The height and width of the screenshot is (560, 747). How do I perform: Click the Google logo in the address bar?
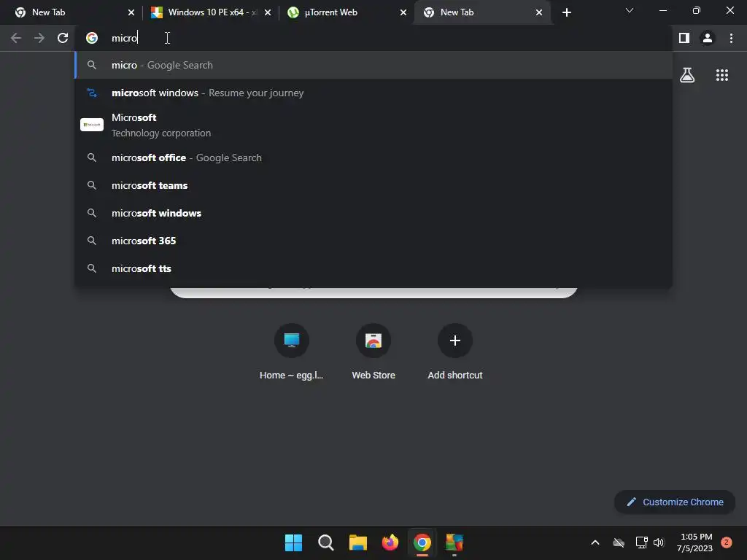(92, 38)
